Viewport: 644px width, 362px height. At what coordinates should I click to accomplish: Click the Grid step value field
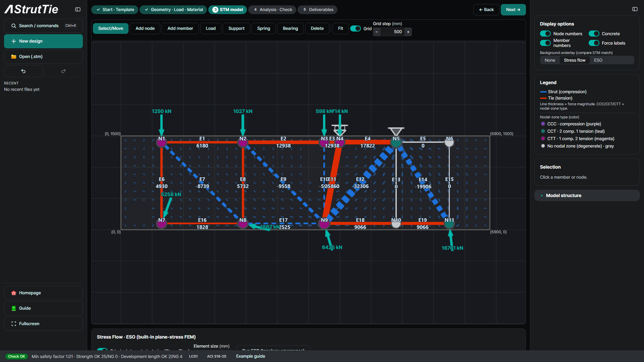coord(392,32)
